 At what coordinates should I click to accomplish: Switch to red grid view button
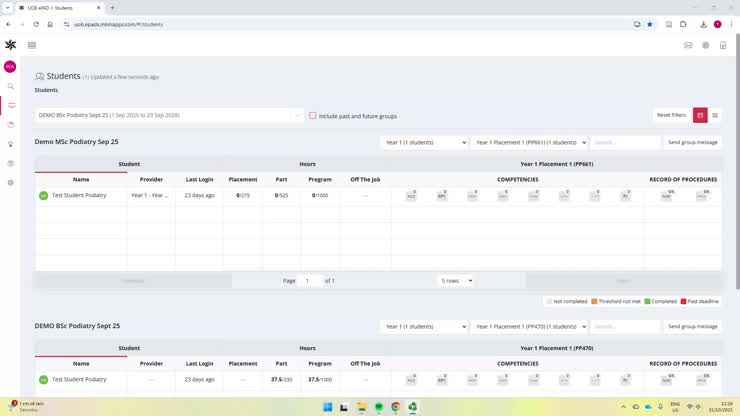click(700, 115)
